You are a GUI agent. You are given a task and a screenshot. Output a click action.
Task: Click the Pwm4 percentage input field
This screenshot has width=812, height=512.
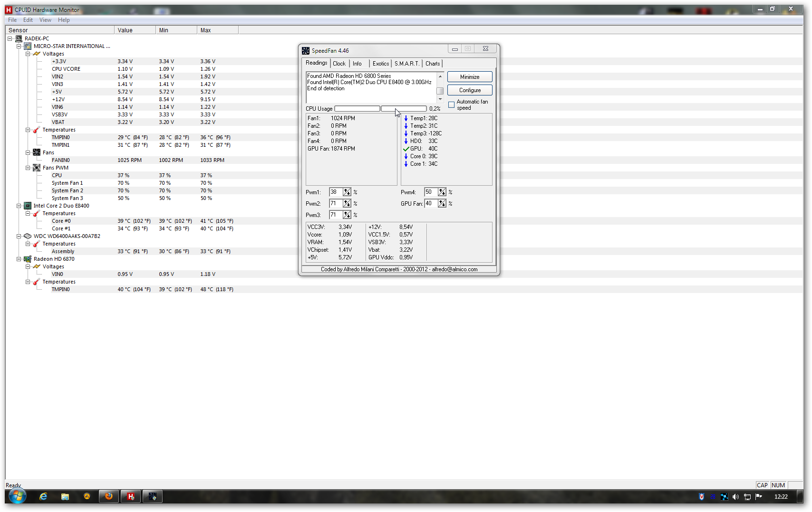tap(431, 192)
